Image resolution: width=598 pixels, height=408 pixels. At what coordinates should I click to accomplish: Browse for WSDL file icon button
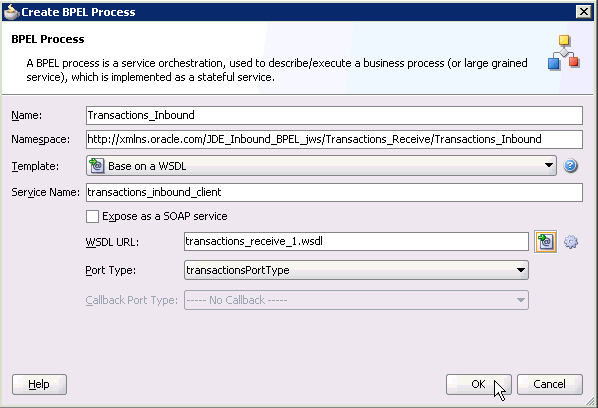tap(545, 241)
